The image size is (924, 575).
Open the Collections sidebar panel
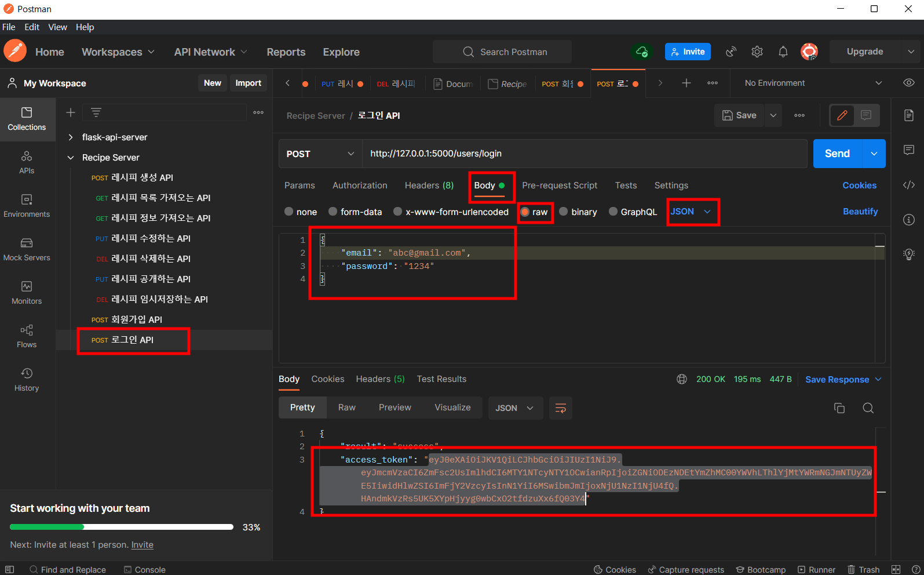27,119
